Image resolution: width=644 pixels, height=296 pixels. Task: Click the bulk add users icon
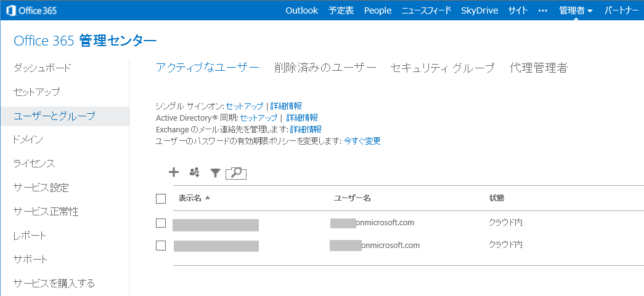pos(195,172)
